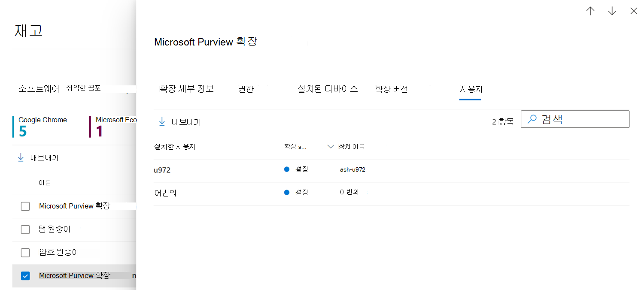
Task: Check the first Microsoft Purview 확장 checkbox
Action: (25, 206)
